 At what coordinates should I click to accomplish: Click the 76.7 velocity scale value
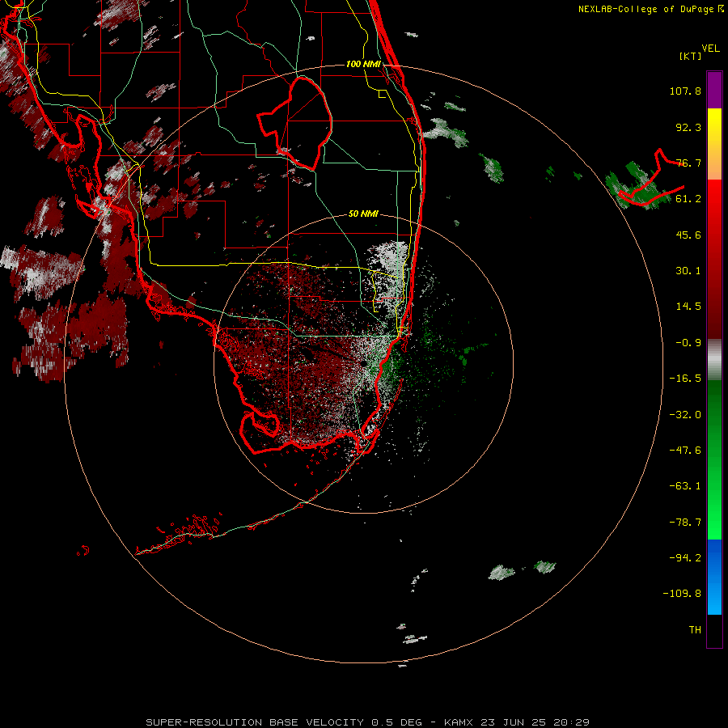688,163
